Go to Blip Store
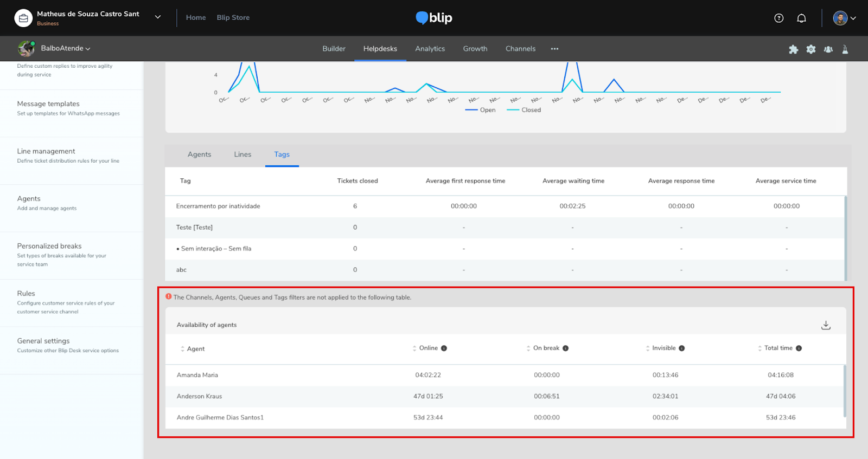868x459 pixels. point(233,17)
